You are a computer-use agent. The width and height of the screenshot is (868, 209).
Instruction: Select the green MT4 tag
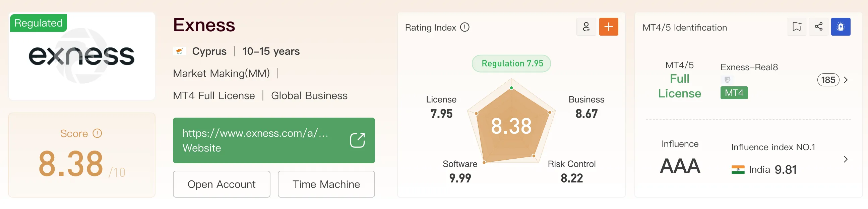click(x=734, y=93)
